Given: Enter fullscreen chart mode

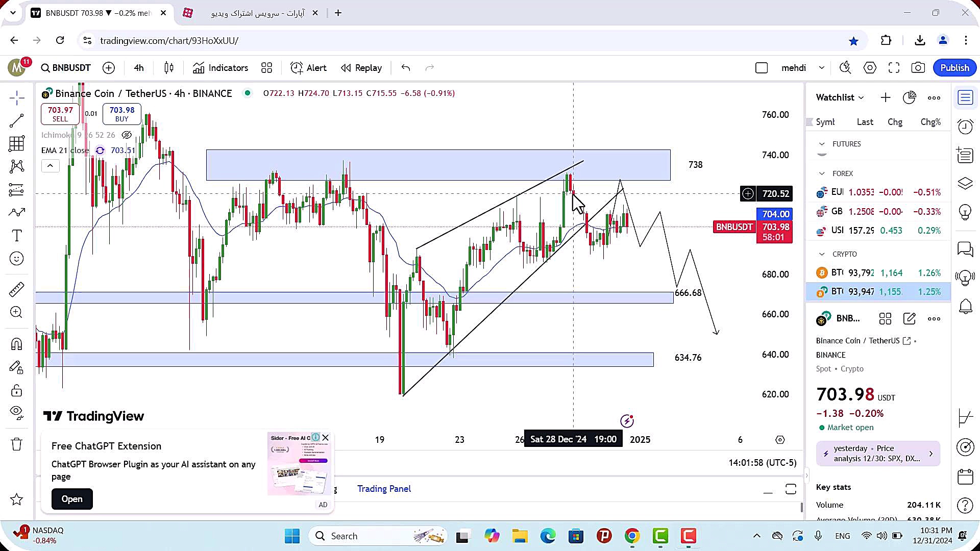Looking at the screenshot, I should [x=894, y=68].
